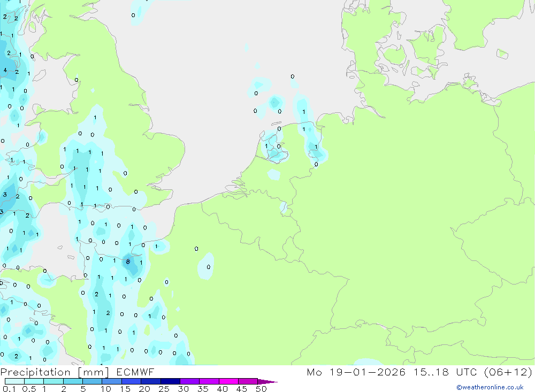Click the 40–45 mm magenta legend segment
This screenshot has width=535, height=392.
click(228, 381)
